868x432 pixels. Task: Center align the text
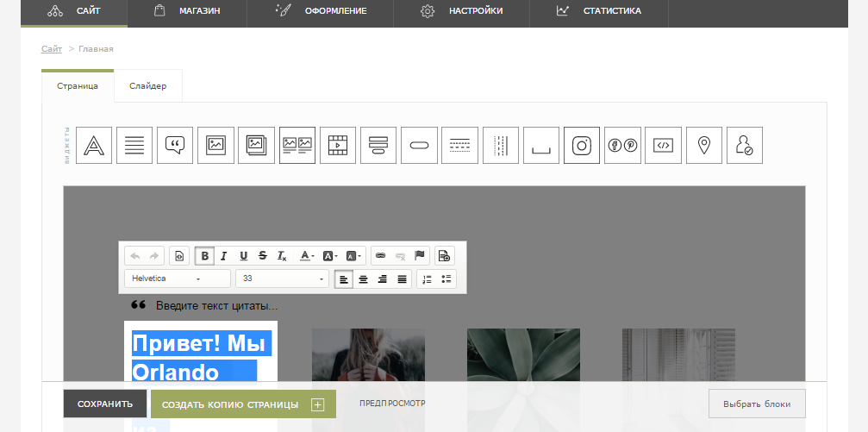pyautogui.click(x=363, y=279)
